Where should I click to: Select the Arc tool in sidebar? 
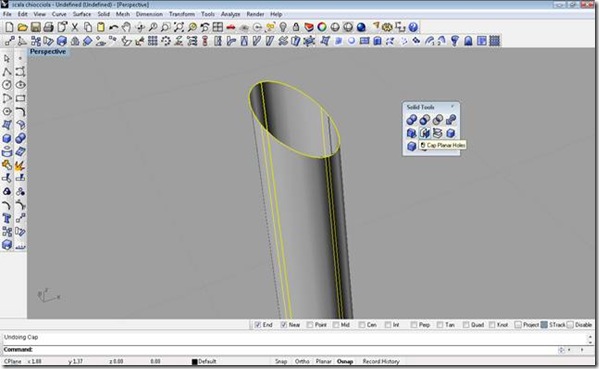click(x=6, y=98)
